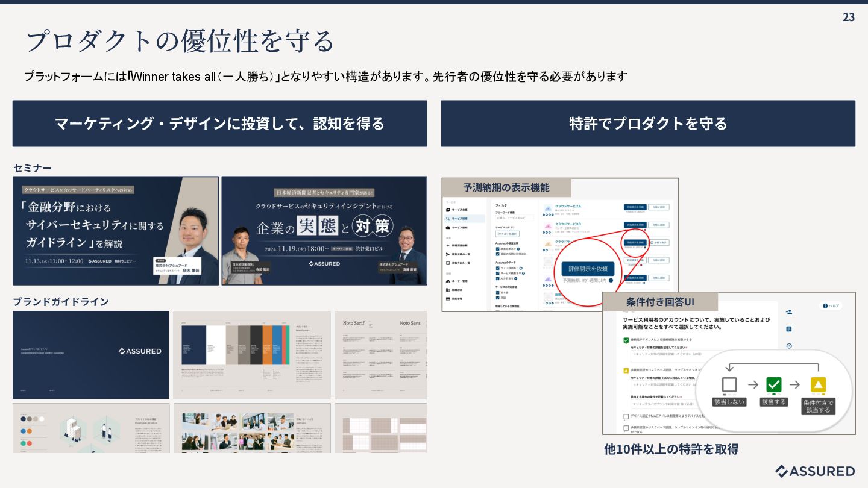Open サービス検知 cloud icon in sidebar

(448, 228)
